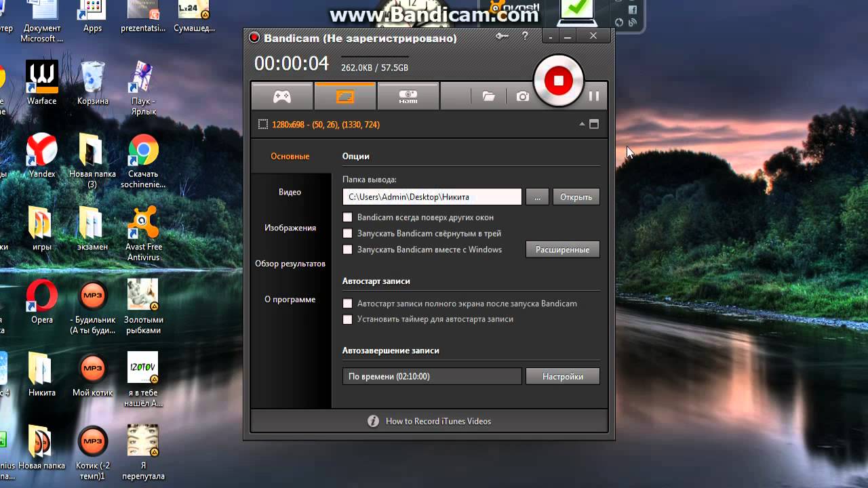Select the Apps desktop shortcut
Viewport: 868px width, 488px height.
93,17
